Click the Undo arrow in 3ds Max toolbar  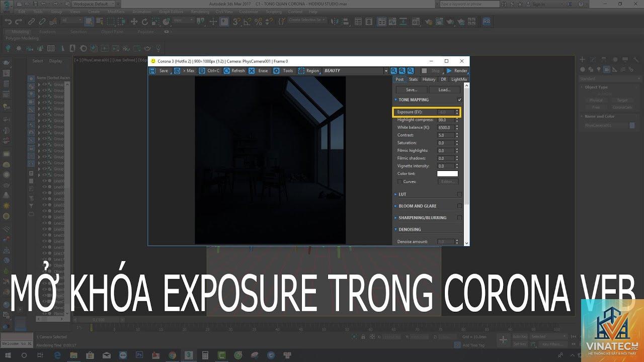[8, 22]
